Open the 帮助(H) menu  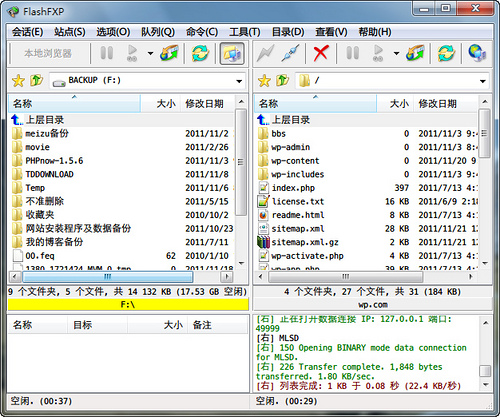click(x=375, y=32)
